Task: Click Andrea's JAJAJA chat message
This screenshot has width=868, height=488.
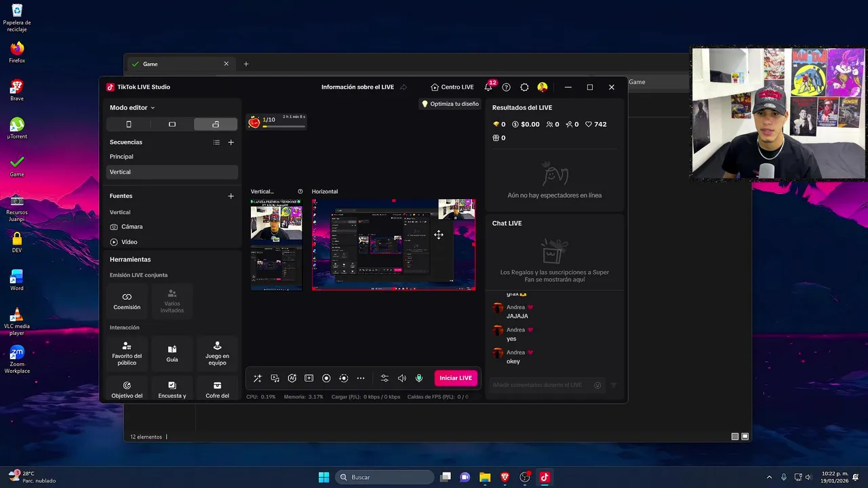Action: click(x=517, y=316)
